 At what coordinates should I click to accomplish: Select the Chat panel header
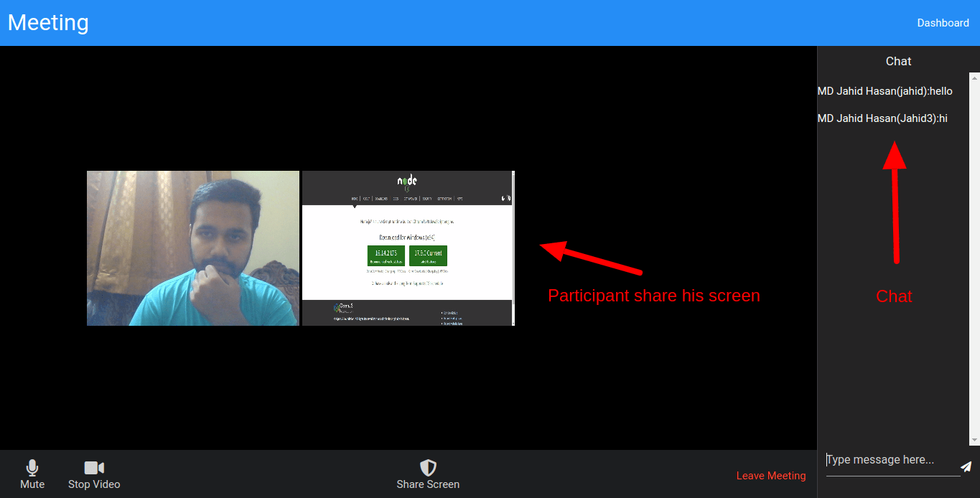coord(898,61)
